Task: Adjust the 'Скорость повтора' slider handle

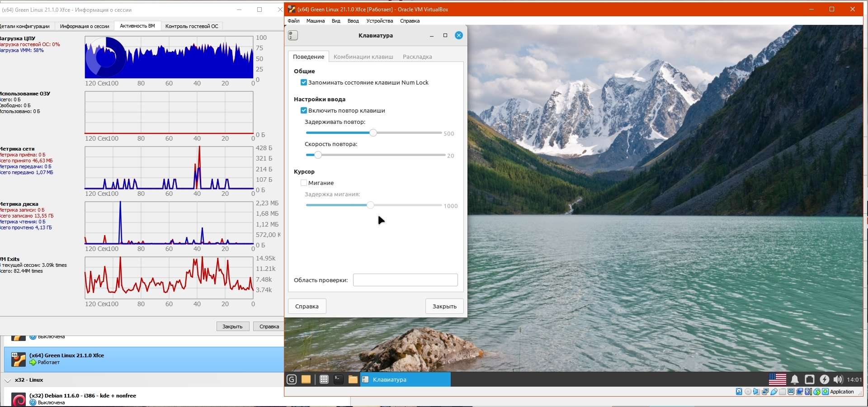Action: (x=318, y=155)
